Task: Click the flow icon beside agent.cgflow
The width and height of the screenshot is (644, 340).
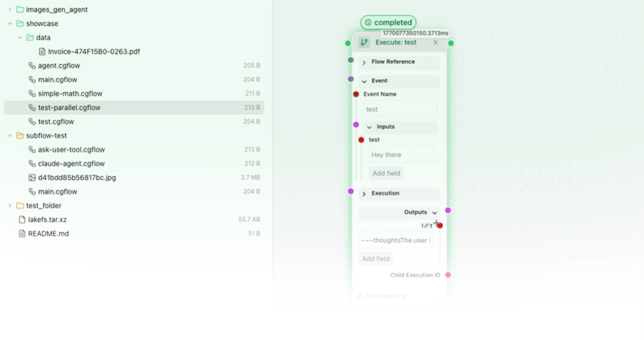Action: (32, 66)
